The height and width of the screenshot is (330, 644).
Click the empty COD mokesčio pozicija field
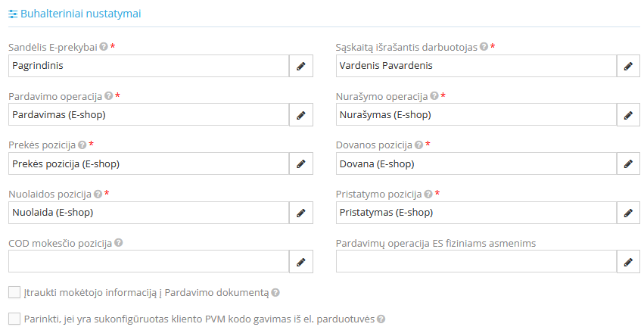pos(148,262)
